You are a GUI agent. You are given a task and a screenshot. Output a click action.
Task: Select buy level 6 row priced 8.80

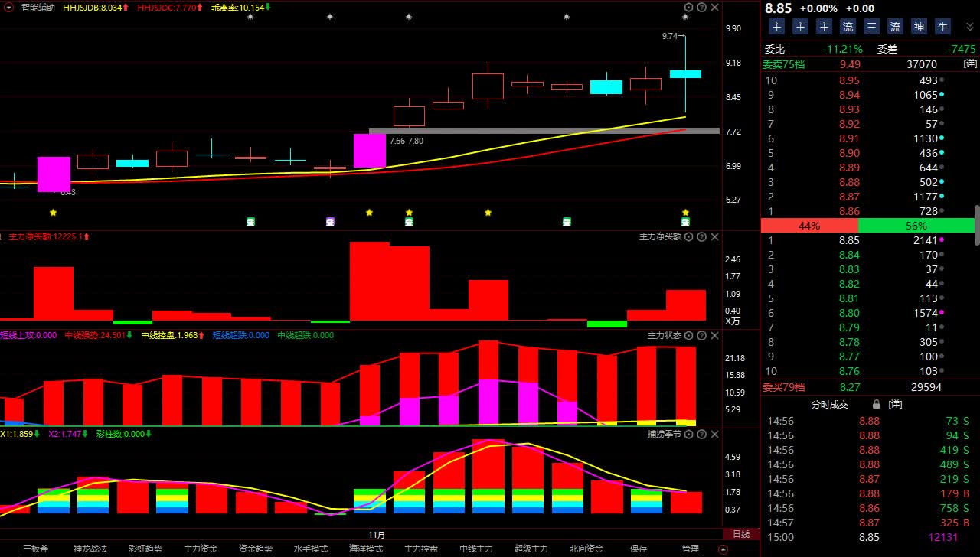[867, 313]
